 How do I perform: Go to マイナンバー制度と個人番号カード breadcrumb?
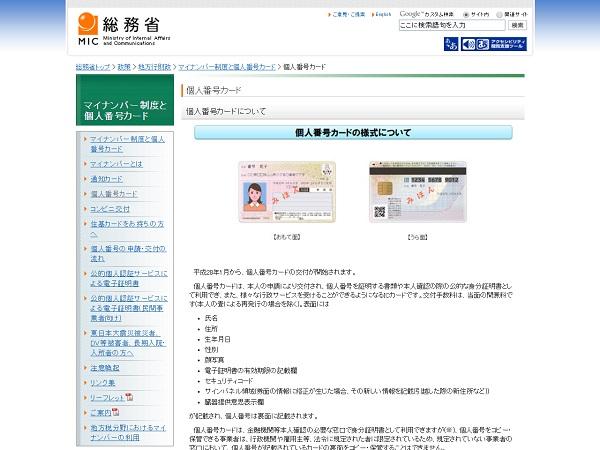click(x=227, y=67)
